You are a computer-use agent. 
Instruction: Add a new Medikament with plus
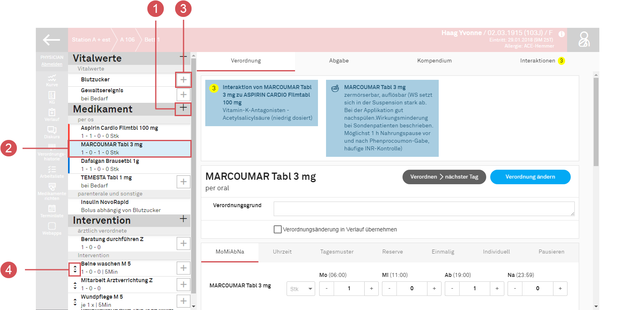(183, 108)
